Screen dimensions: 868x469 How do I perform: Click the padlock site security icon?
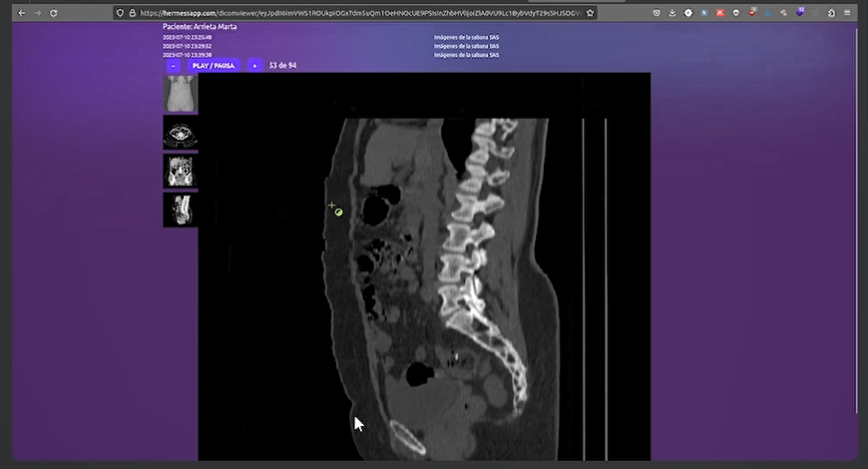pyautogui.click(x=133, y=13)
